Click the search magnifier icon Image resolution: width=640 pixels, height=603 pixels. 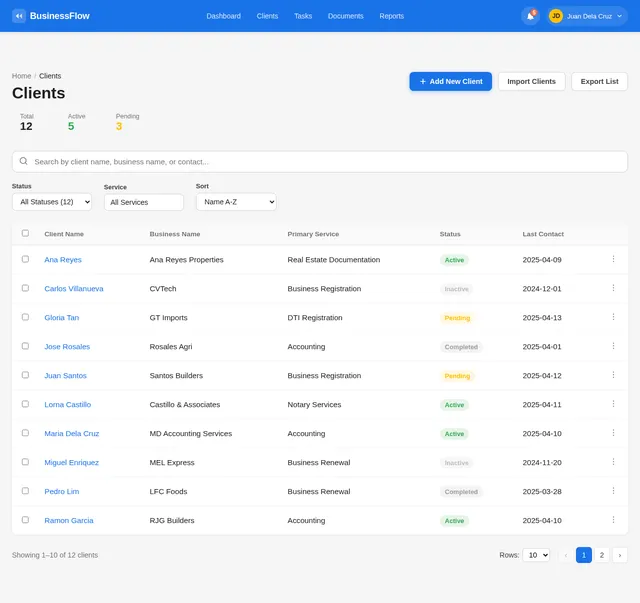click(24, 161)
